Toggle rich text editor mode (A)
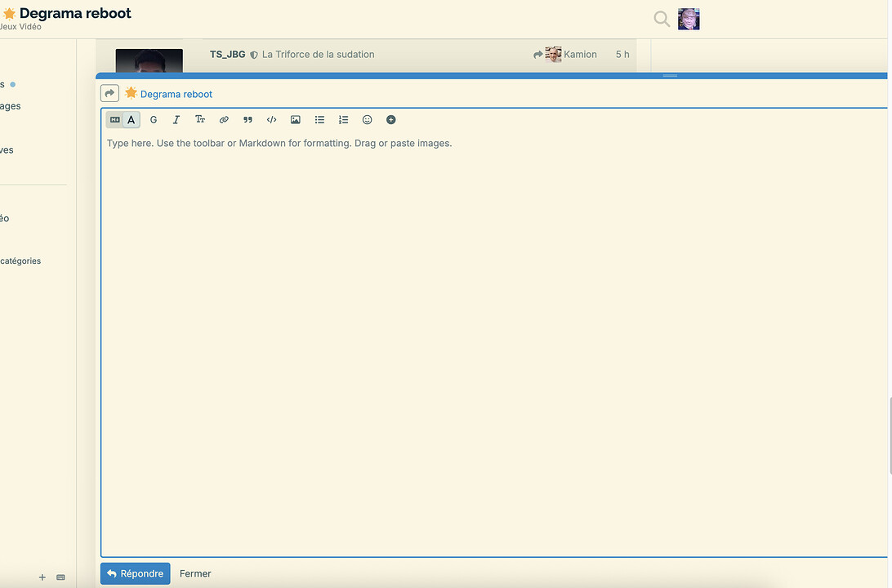The image size is (892, 588). (132, 120)
